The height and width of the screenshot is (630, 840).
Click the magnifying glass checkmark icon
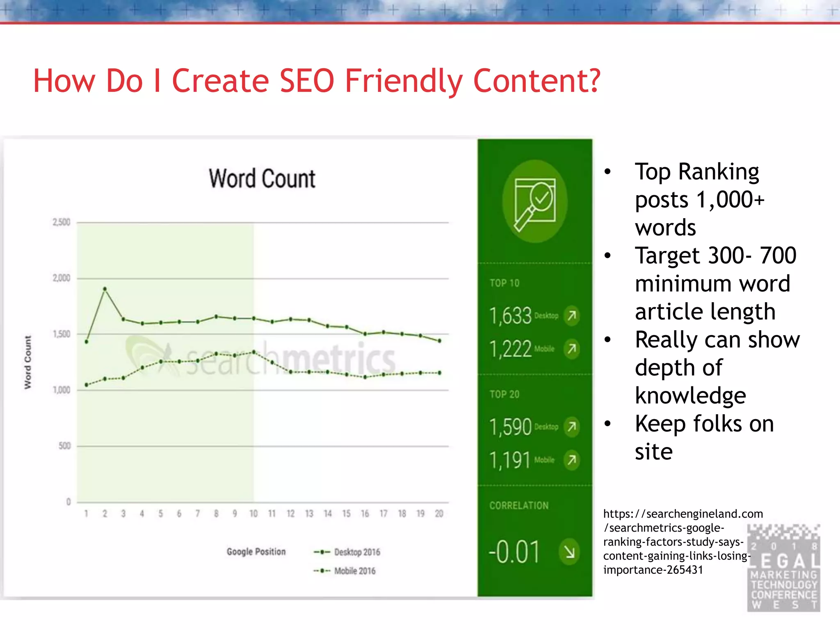(535, 201)
